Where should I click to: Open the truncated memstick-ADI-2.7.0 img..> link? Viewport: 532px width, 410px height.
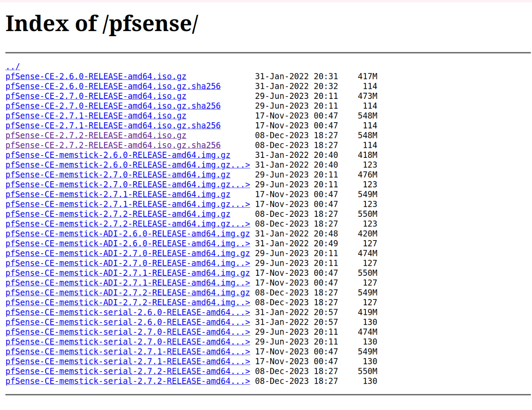128,263
